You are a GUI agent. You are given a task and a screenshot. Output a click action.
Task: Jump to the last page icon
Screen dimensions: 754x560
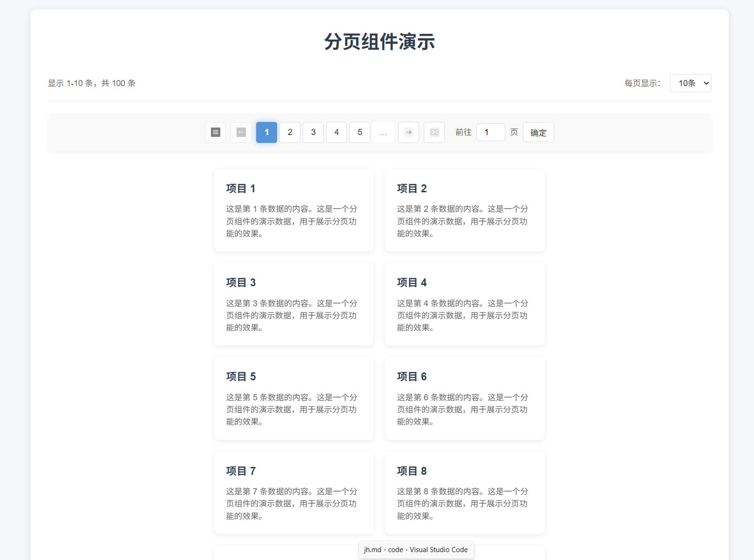(x=434, y=132)
